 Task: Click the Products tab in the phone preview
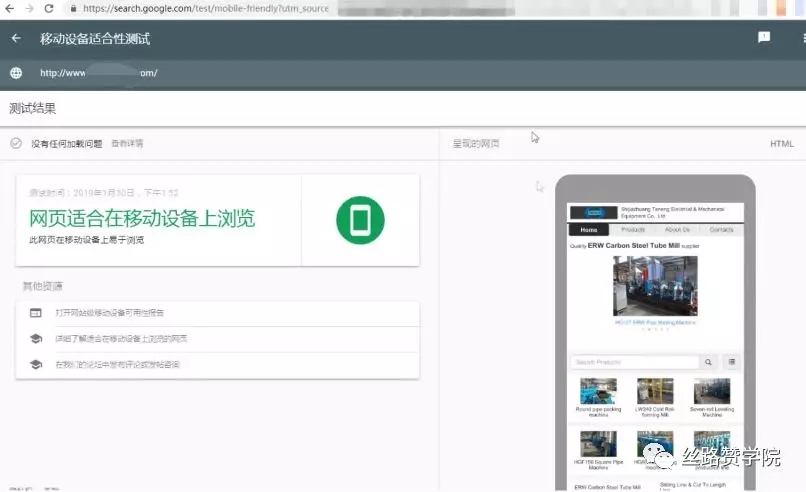(633, 229)
